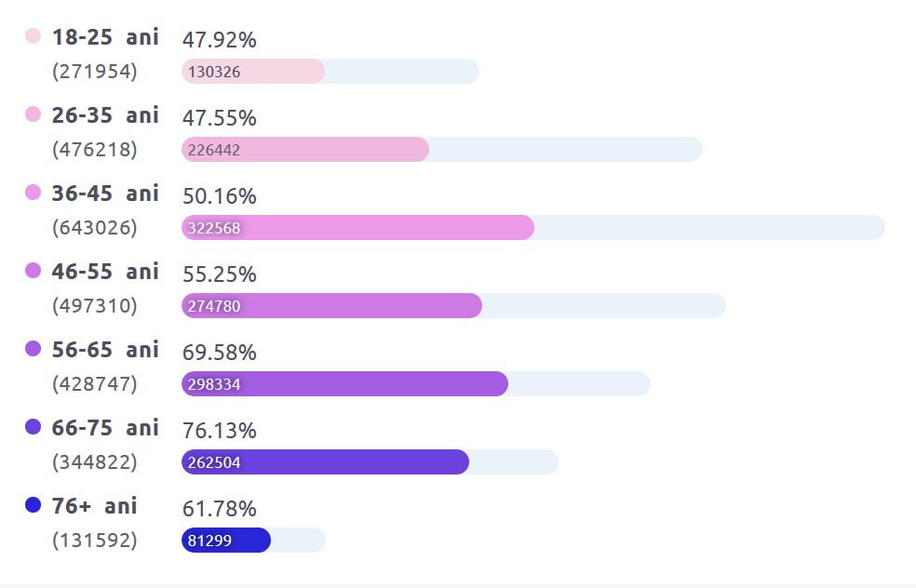
Task: Click the filled bar showing 298334
Action: pos(344,384)
